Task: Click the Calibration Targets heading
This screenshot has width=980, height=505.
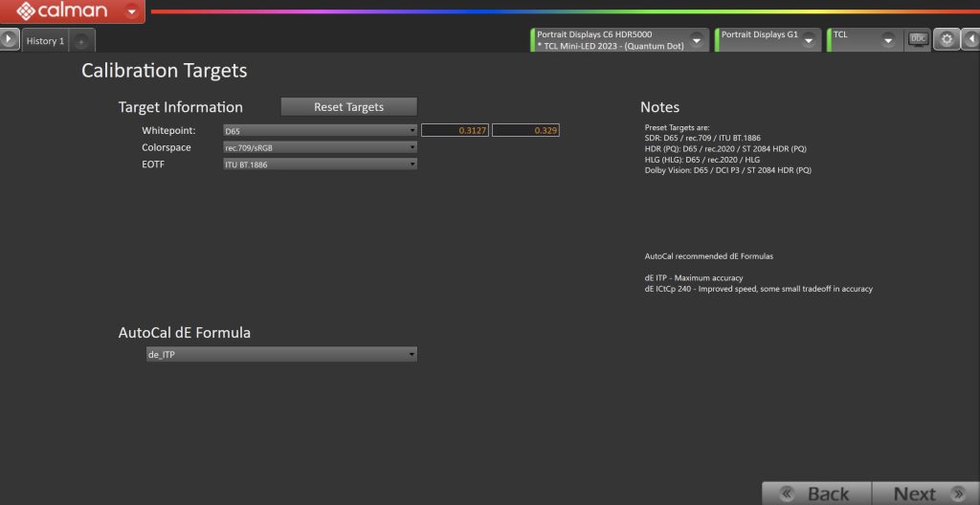Action: click(x=165, y=71)
